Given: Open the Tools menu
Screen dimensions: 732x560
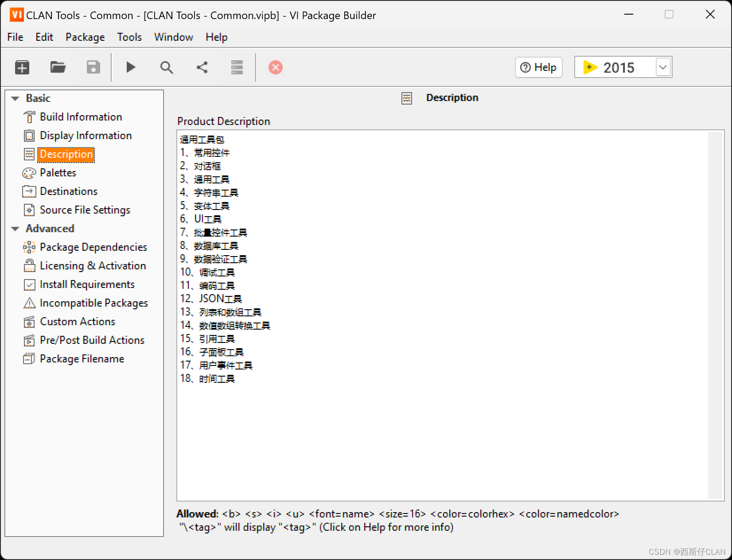Looking at the screenshot, I should pos(129,37).
